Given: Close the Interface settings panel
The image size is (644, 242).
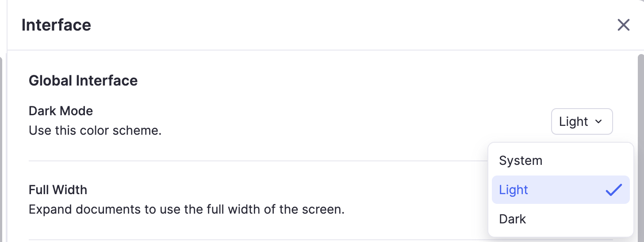Looking at the screenshot, I should pyautogui.click(x=623, y=25).
